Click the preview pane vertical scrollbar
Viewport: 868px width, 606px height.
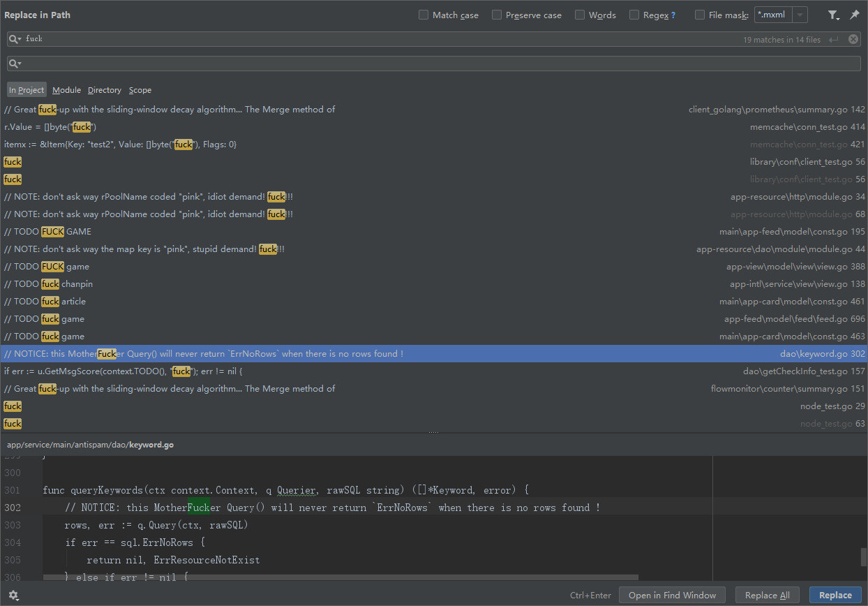[x=864, y=557]
